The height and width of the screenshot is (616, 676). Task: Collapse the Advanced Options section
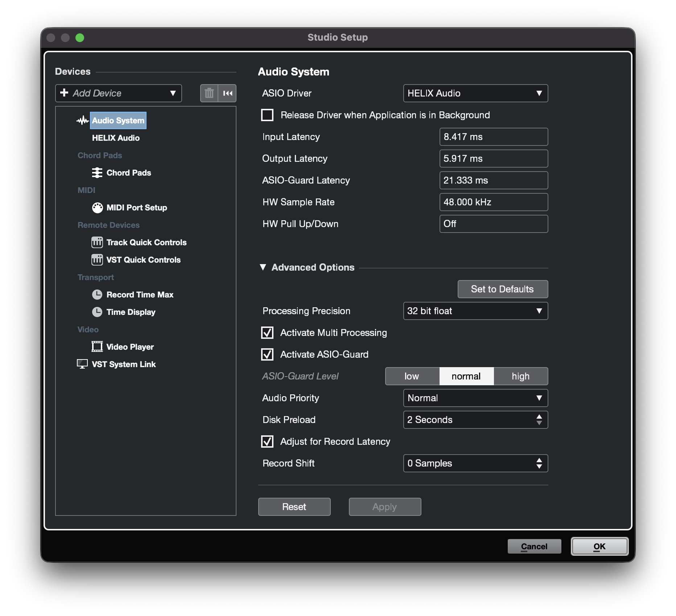[x=263, y=267]
